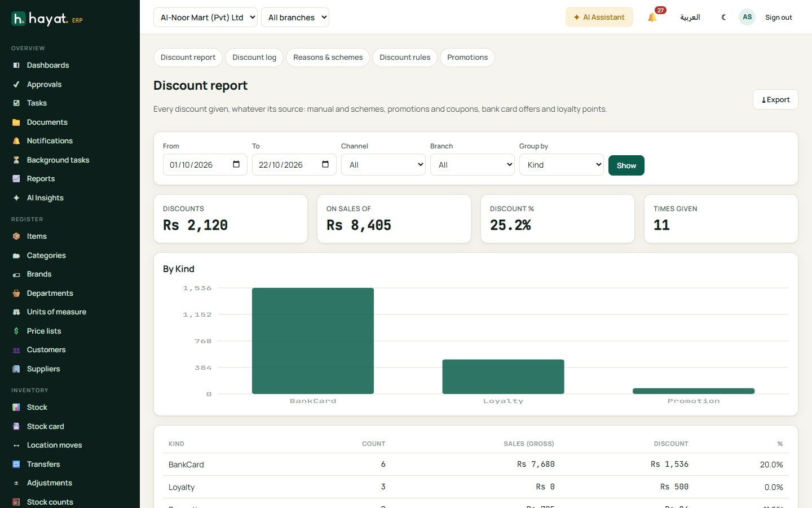This screenshot has width=812, height=508.
Task: Click the Items box icon
Action: coord(16,237)
